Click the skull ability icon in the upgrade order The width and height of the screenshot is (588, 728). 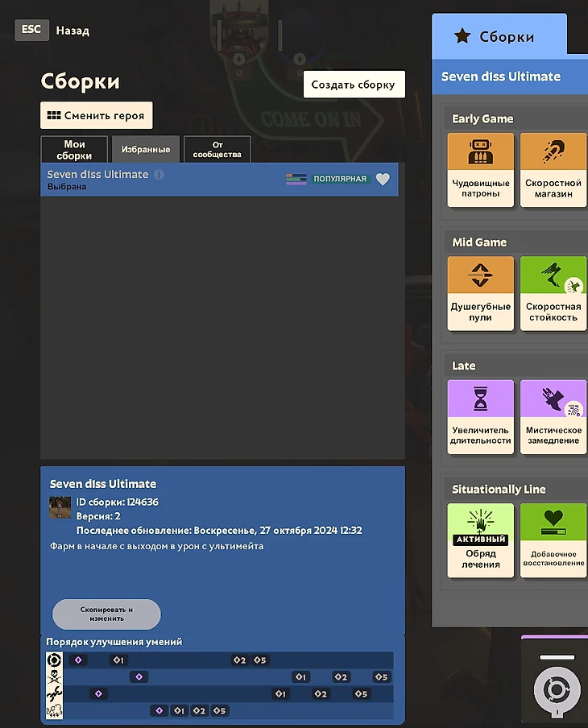(54, 677)
